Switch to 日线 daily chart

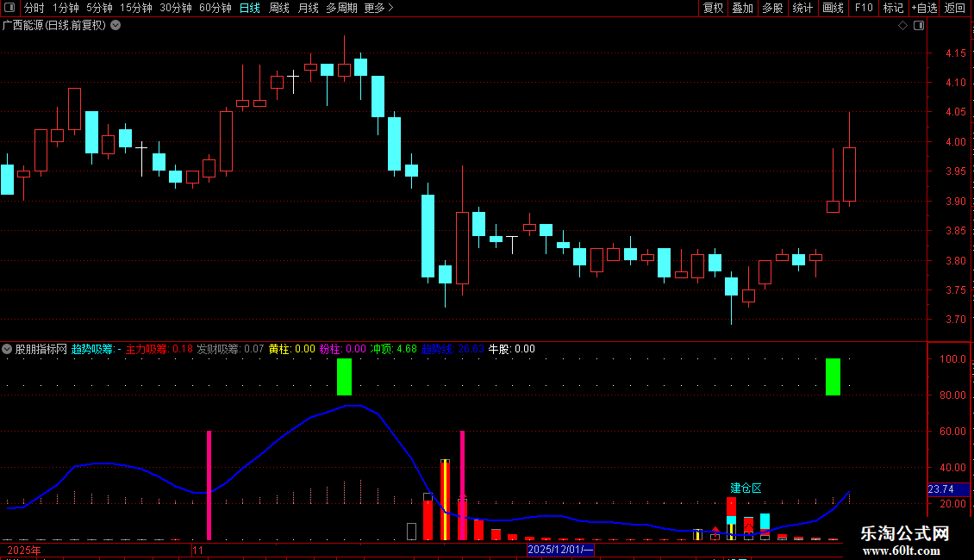250,8
